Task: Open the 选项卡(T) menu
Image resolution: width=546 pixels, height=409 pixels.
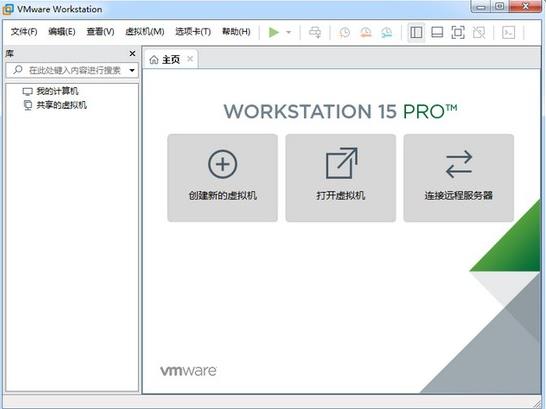Action: [193, 32]
